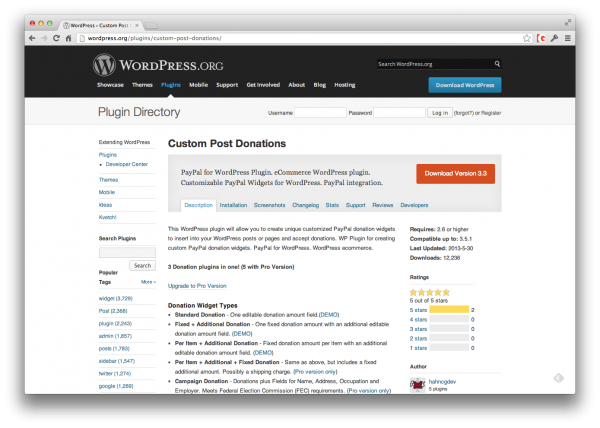
Task: Open the plugin Support tab
Action: click(355, 205)
